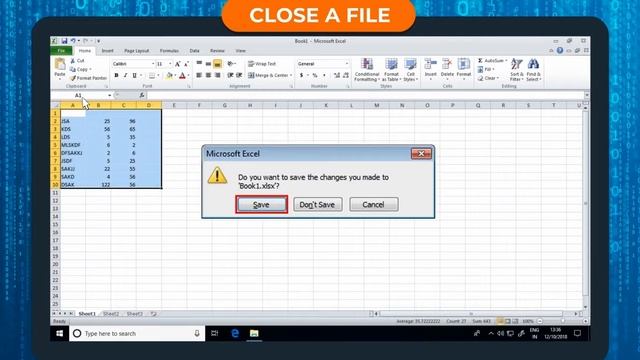Click the Increase Font Size icon
The image size is (640, 360).
point(178,64)
